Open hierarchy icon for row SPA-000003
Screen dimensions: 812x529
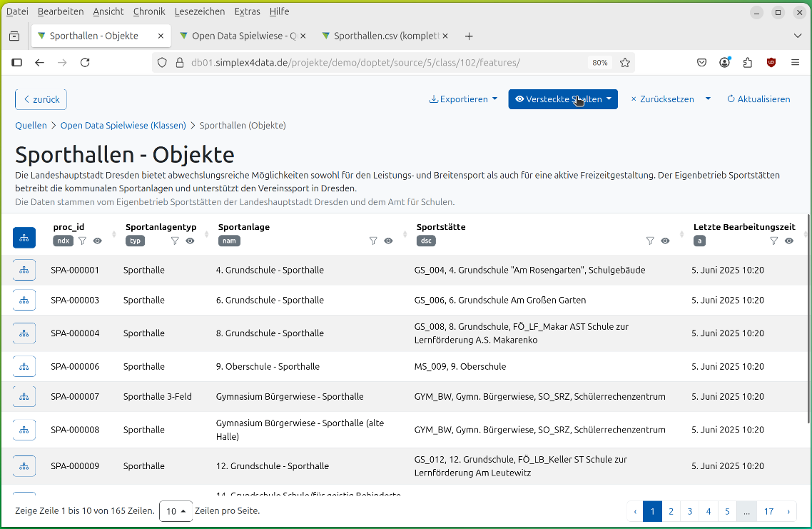pos(24,300)
